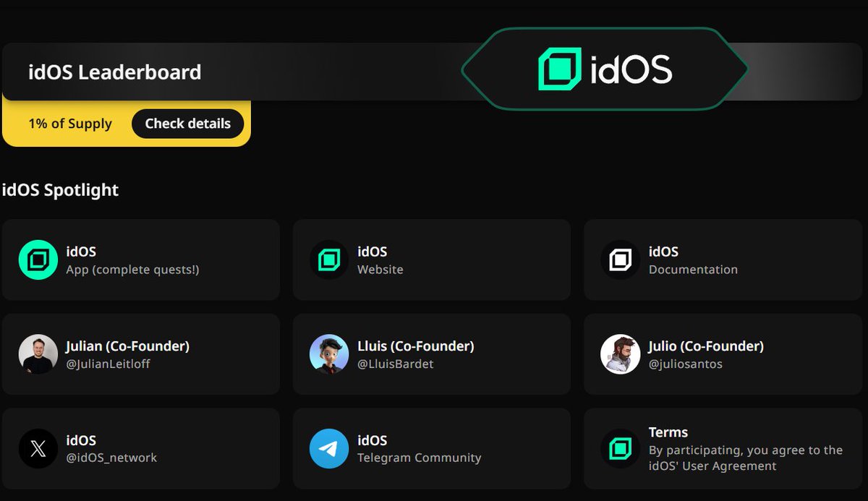Click the idOS App icon
This screenshot has height=501, width=868.
[38, 260]
